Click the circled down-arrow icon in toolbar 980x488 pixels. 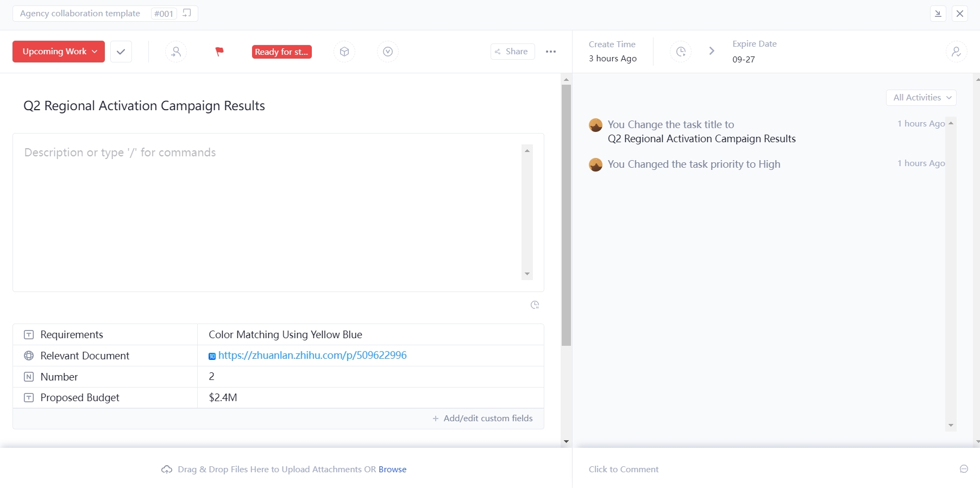point(388,52)
